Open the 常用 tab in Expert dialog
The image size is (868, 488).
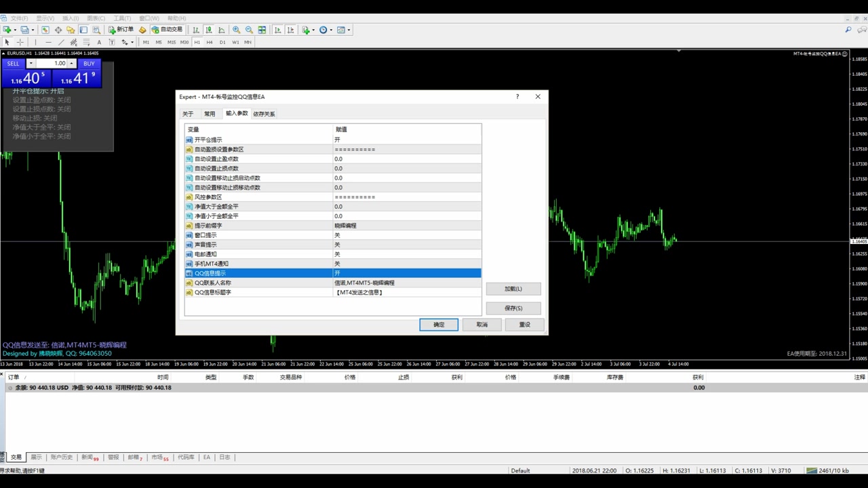(x=210, y=114)
